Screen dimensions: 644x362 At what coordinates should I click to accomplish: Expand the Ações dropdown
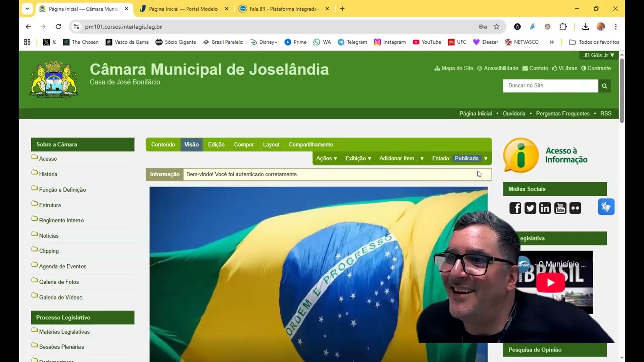(327, 158)
